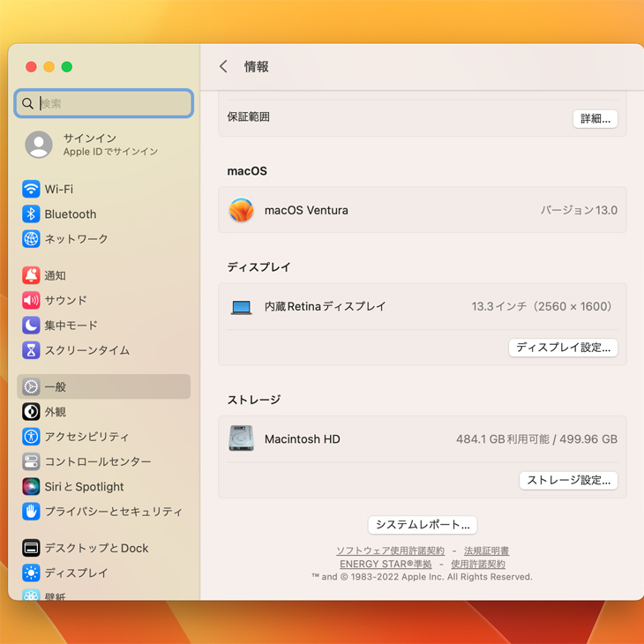
Task: Select the 通知 bell icon
Action: coord(31,275)
